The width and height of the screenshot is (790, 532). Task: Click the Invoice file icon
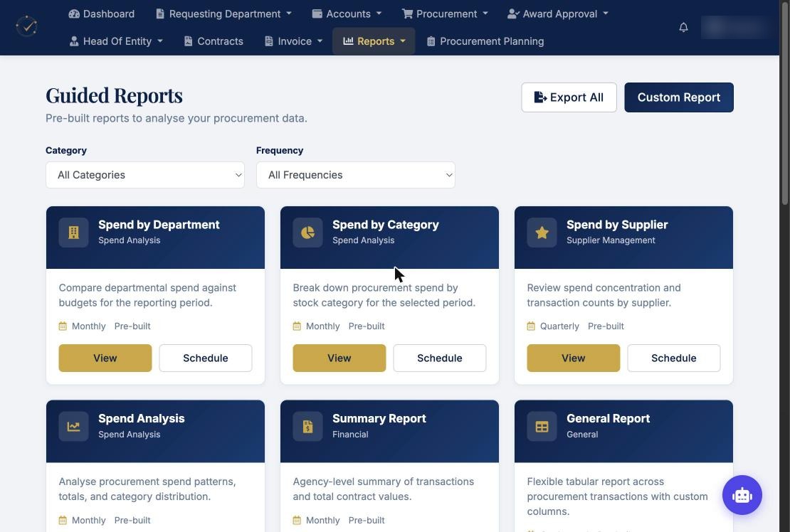click(268, 41)
